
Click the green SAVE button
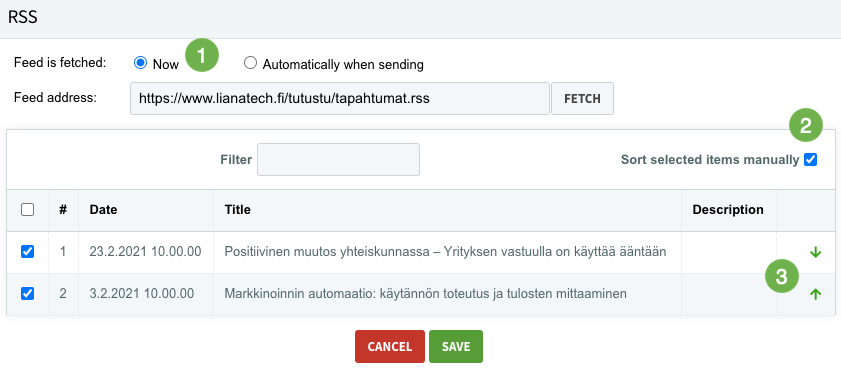coord(456,347)
